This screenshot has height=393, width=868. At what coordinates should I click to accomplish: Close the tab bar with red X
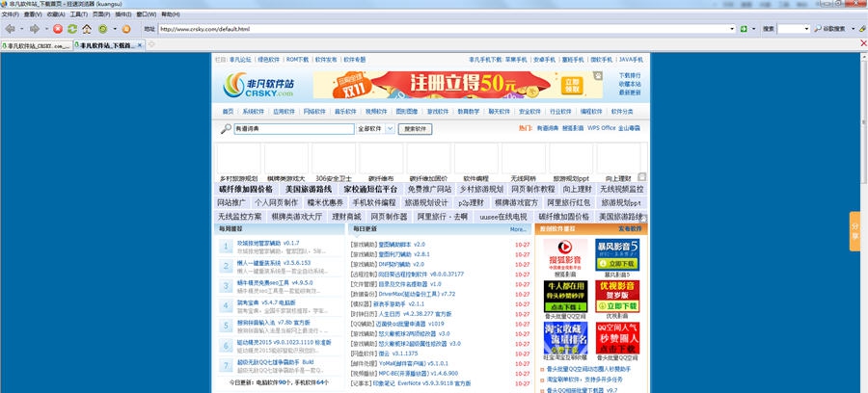coord(863,43)
